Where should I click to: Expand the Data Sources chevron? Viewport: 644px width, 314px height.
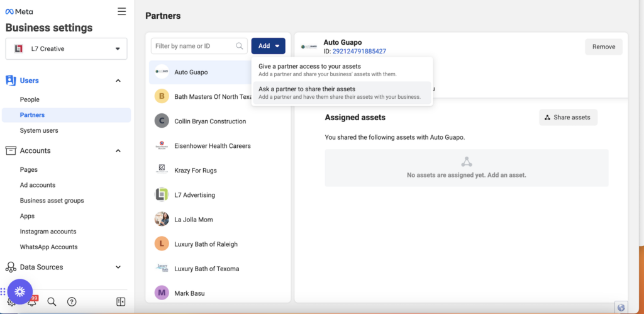[118, 267]
